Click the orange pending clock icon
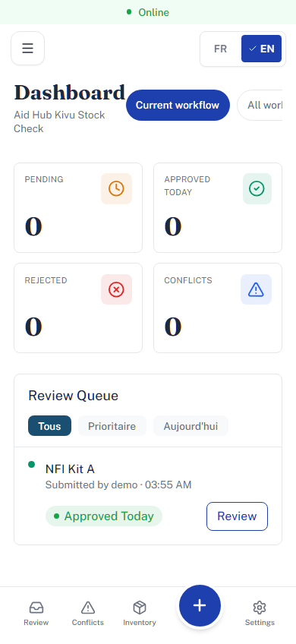296x644 pixels. 116,188
